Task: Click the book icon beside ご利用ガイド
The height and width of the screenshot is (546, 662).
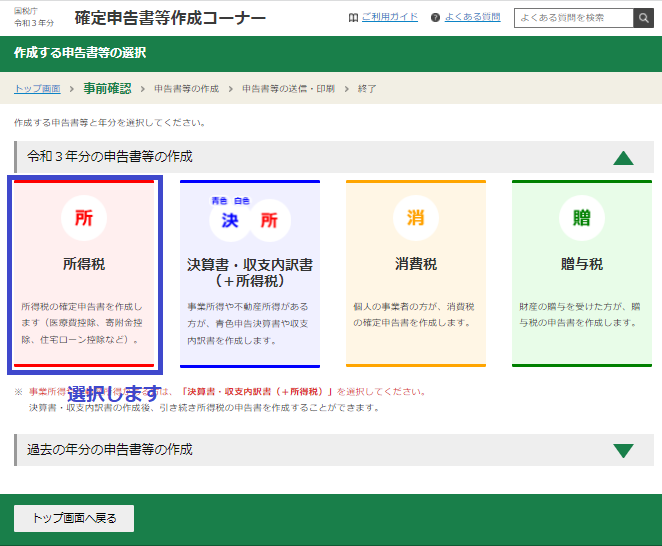Action: tap(352, 18)
